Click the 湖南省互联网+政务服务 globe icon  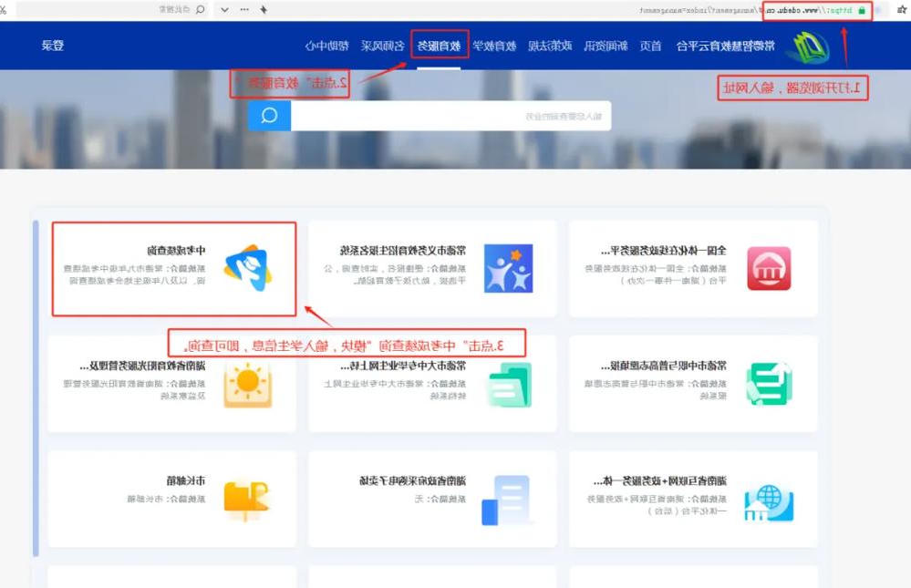pyautogui.click(x=769, y=502)
